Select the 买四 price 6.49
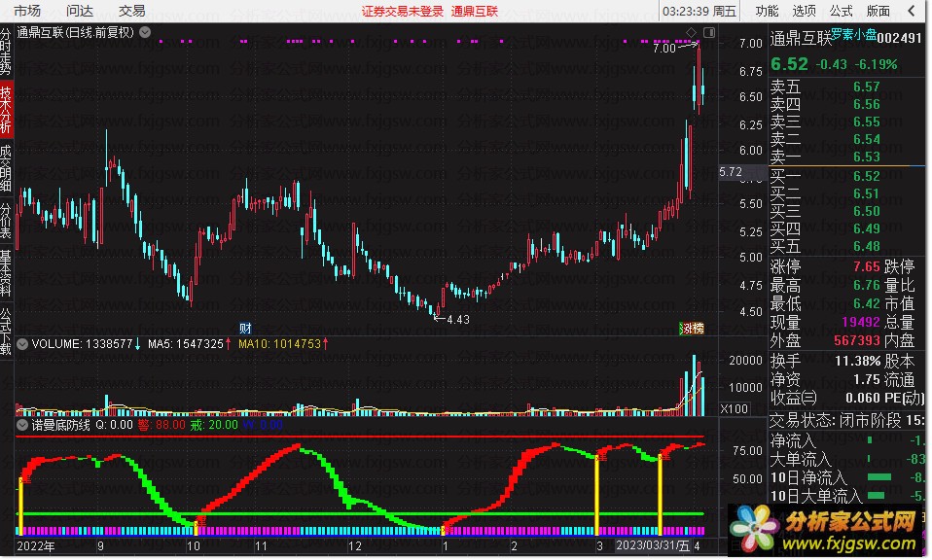This screenshot has width=932, height=560. [x=867, y=228]
